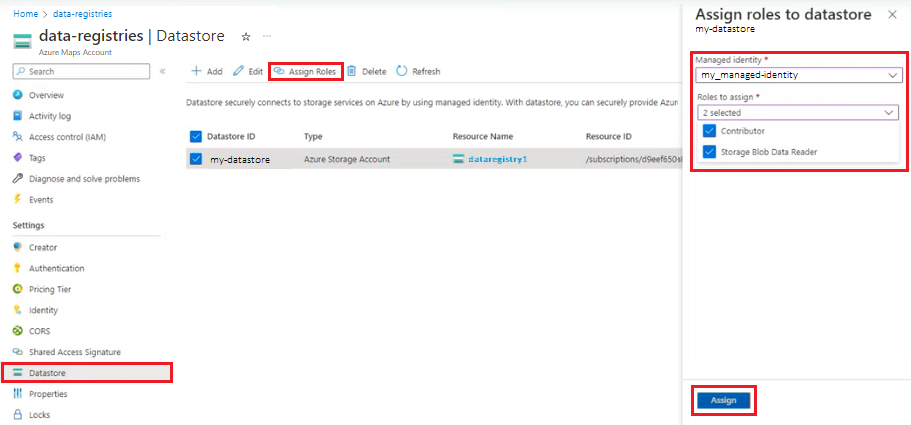Image resolution: width=911 pixels, height=425 pixels.
Task: Click the Azure Storage Account type cell
Action: pyautogui.click(x=347, y=159)
